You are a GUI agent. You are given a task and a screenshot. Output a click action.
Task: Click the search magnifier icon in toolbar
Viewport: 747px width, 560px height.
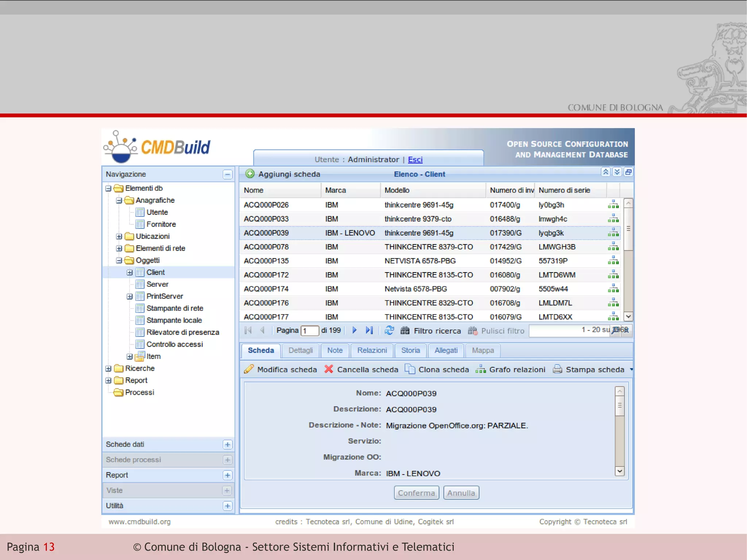[615, 331]
